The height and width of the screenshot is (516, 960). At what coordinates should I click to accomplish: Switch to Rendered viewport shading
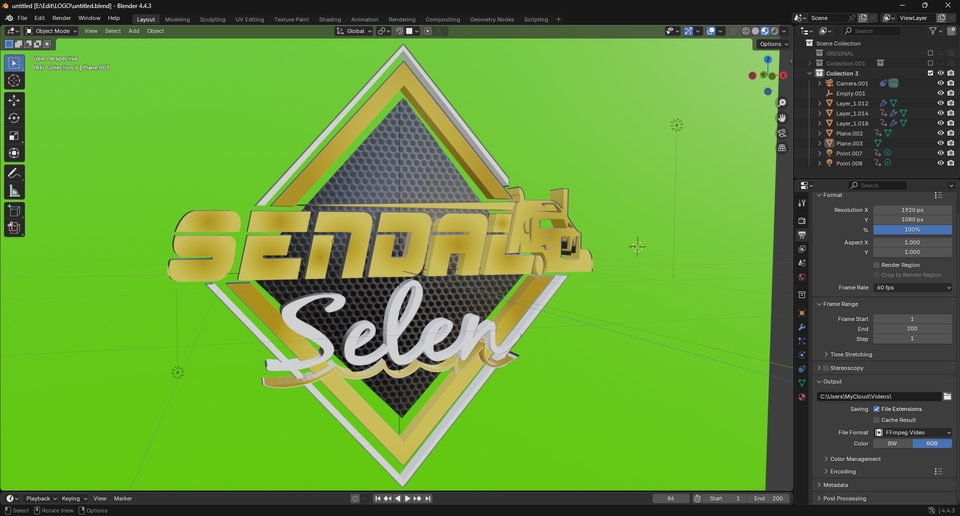click(x=774, y=31)
